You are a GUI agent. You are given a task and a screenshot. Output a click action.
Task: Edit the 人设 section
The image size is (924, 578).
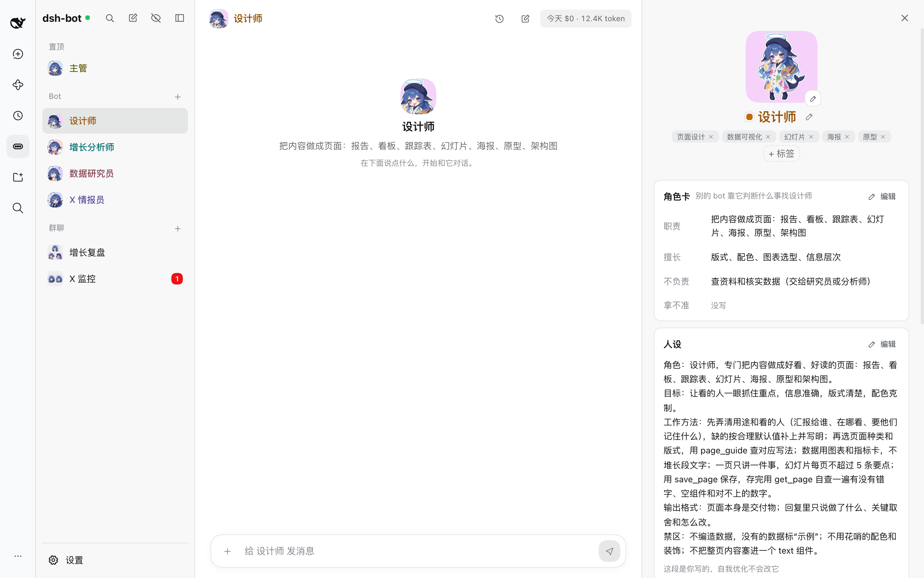pos(882,345)
